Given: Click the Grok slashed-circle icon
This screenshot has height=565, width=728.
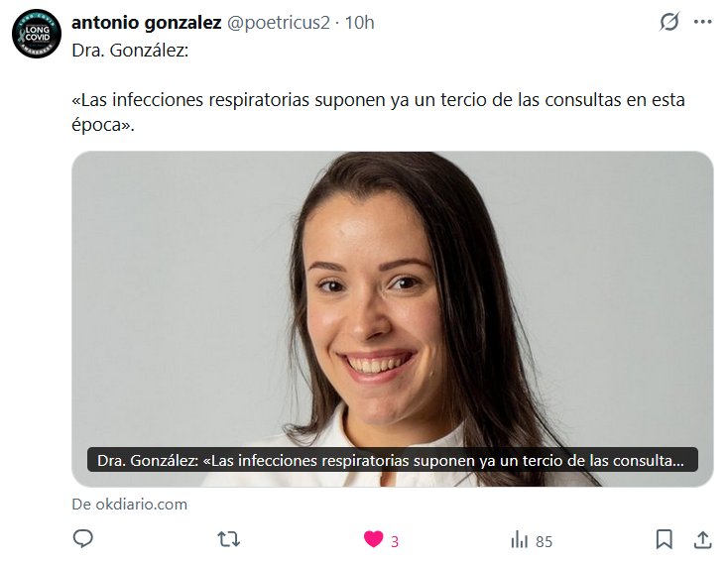Looking at the screenshot, I should 669,22.
